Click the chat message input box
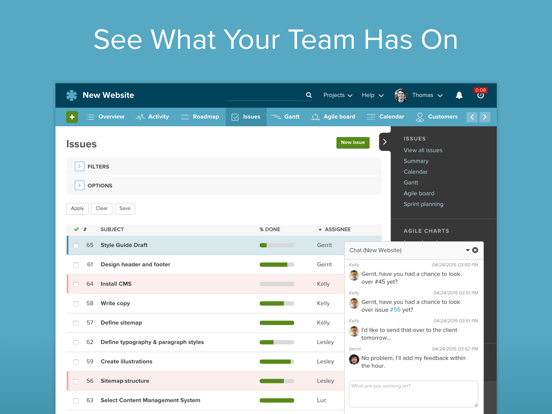552x414 pixels. click(x=413, y=394)
